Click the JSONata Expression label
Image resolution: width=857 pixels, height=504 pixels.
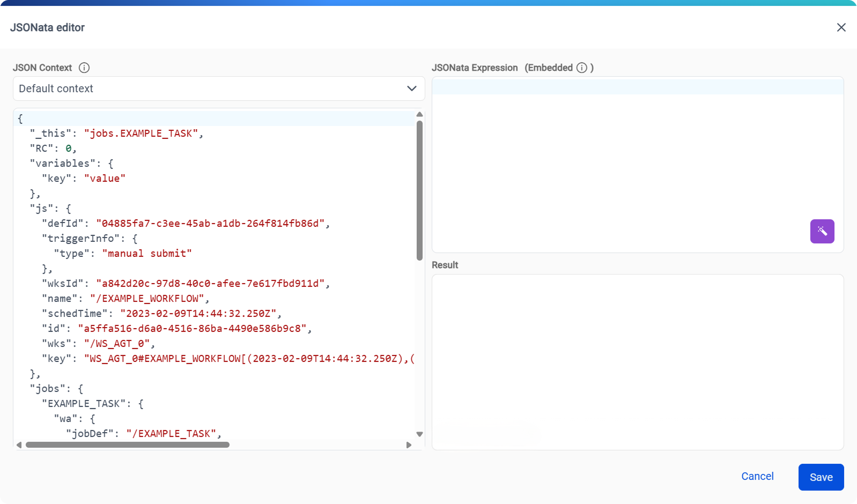pyautogui.click(x=475, y=68)
